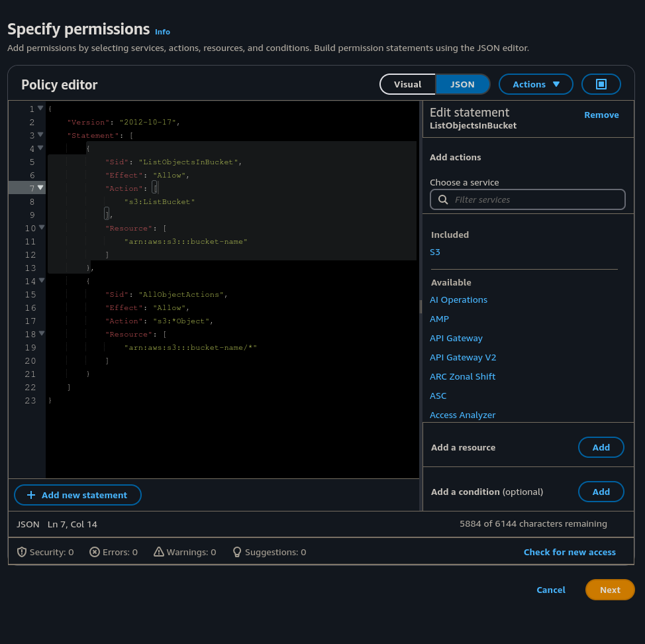
Task: Select API Gateway V2 service
Action: (x=462, y=357)
